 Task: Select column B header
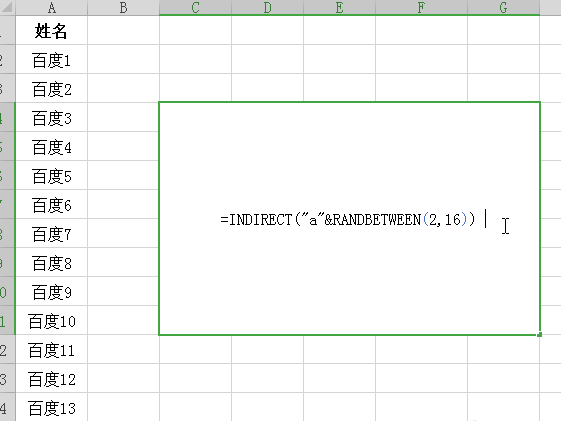(x=123, y=8)
